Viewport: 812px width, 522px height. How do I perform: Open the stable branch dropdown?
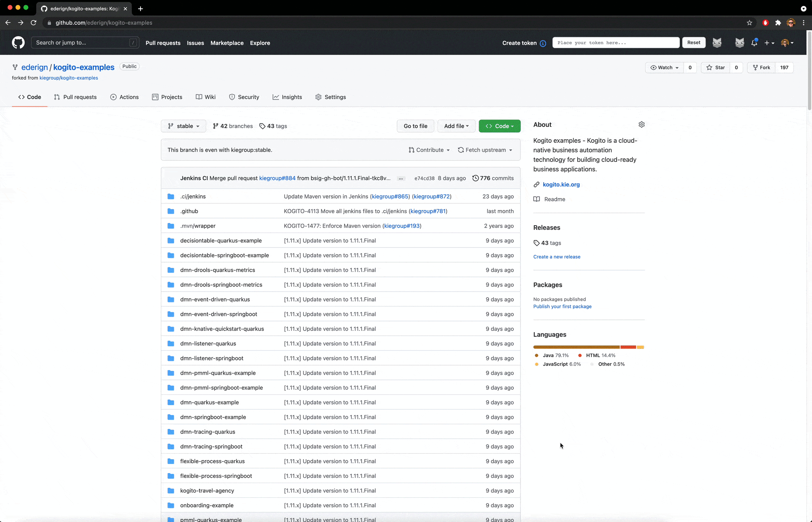[183, 126]
